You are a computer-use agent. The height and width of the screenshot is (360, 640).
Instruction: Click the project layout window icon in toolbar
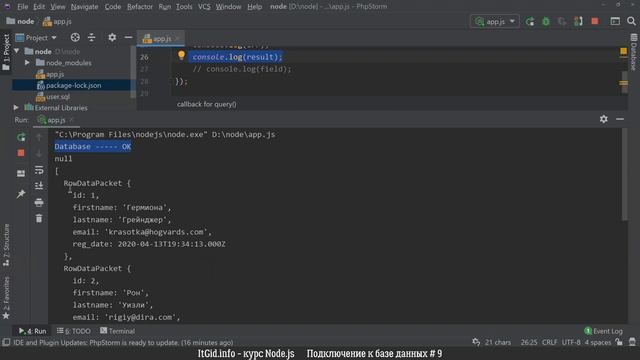[615, 21]
